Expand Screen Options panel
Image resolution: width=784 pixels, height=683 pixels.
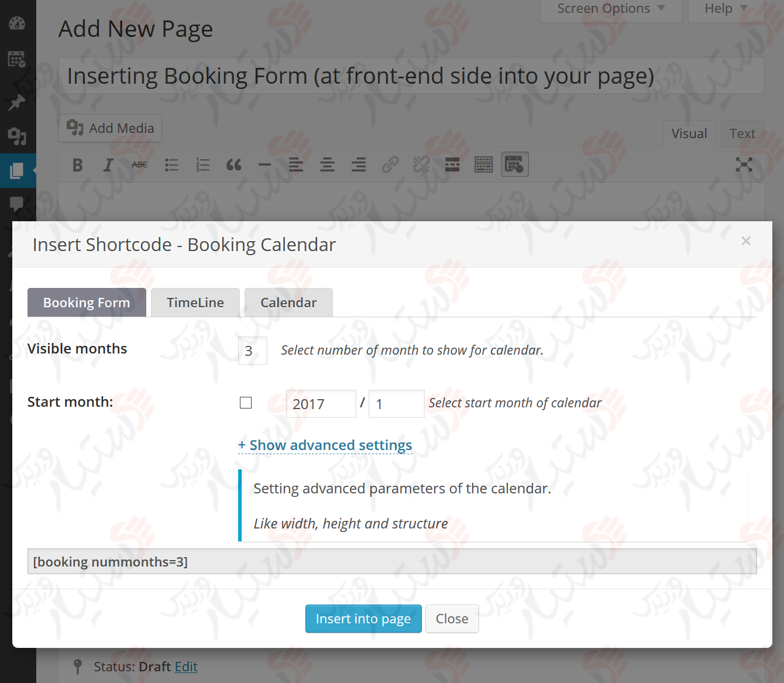click(x=611, y=9)
